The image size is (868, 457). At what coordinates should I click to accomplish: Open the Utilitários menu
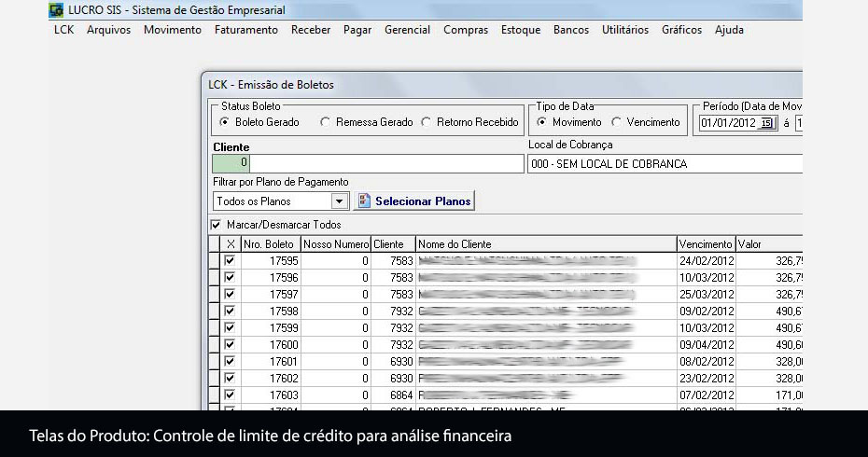pos(625,30)
